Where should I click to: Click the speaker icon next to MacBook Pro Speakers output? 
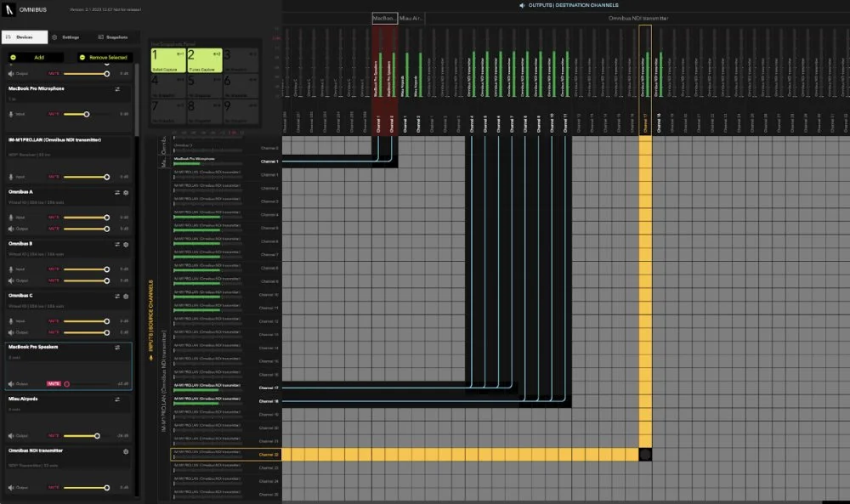tap(10, 383)
